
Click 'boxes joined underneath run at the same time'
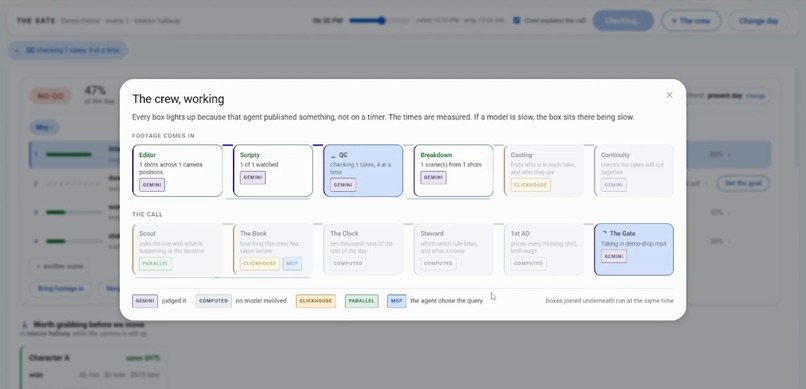[x=609, y=301]
